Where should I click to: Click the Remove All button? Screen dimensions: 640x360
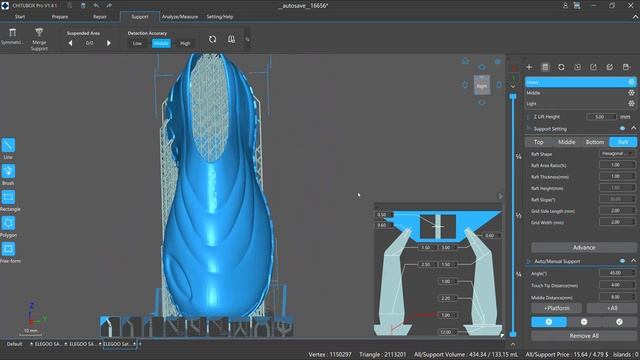click(584, 336)
